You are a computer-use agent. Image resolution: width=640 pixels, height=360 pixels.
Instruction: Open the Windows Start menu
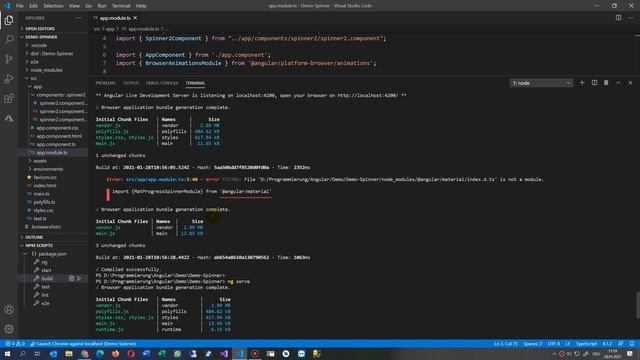(x=7, y=354)
